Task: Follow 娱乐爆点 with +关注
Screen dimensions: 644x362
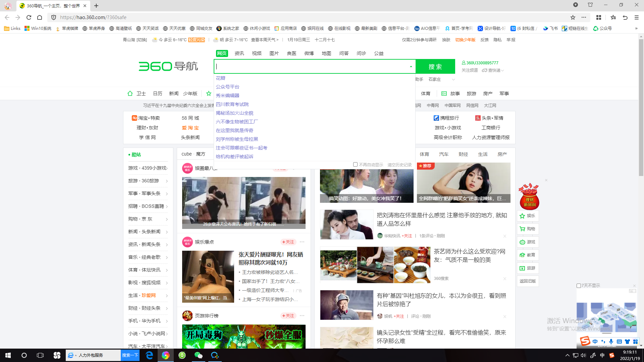Action: 288,242
